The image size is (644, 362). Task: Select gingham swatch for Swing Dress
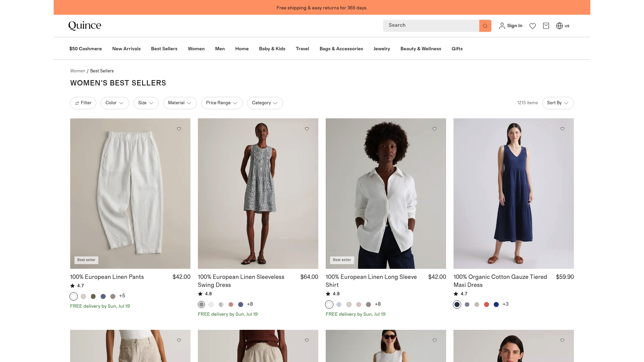pos(202,304)
